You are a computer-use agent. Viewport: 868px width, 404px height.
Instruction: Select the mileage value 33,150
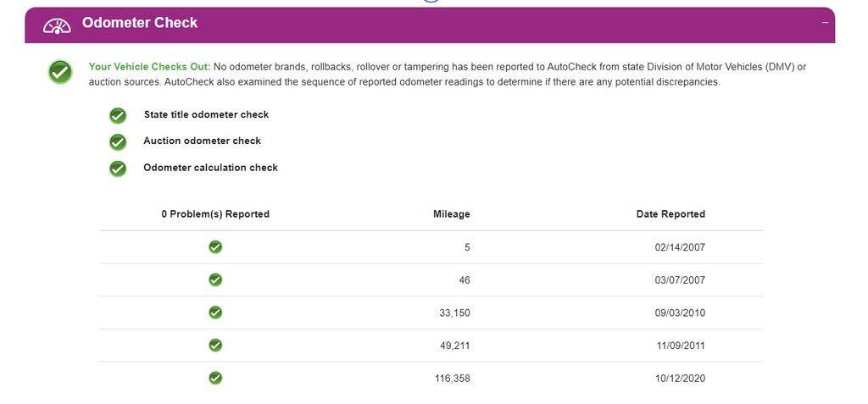click(x=454, y=313)
